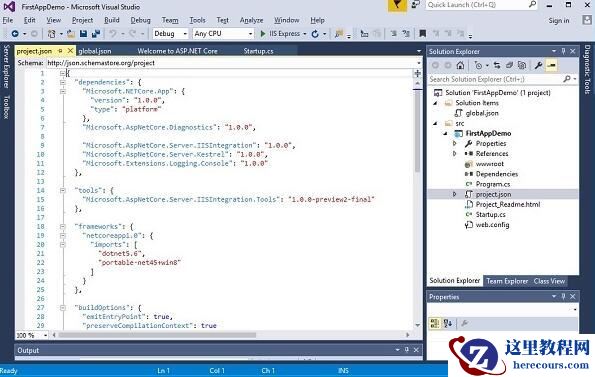Select Project_Readme.html in Solution Explorer

point(508,204)
